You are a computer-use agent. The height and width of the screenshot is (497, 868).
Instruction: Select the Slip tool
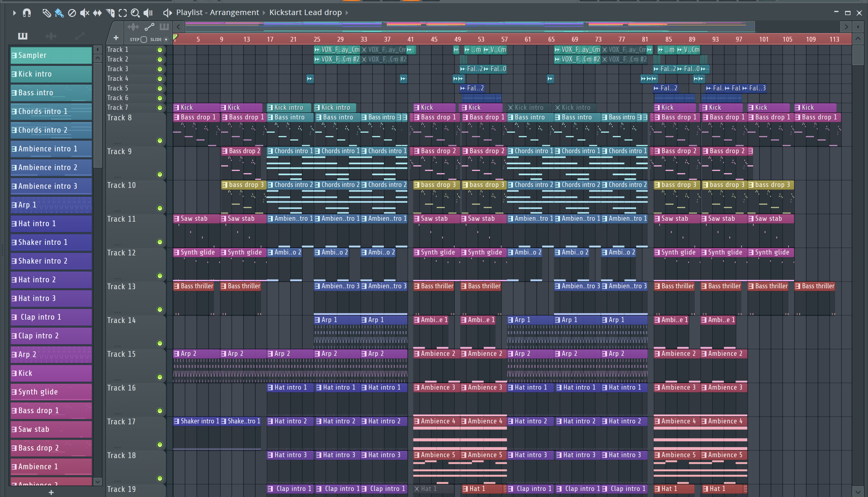point(97,13)
